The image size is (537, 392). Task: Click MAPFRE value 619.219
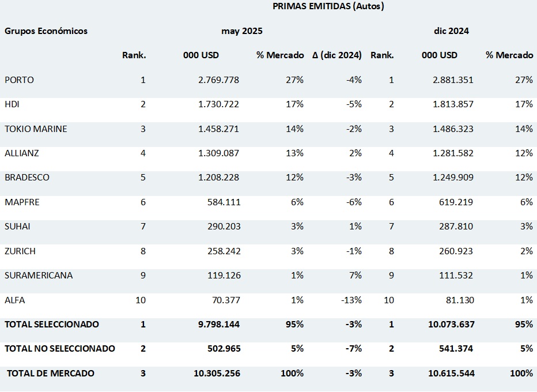pos(456,202)
